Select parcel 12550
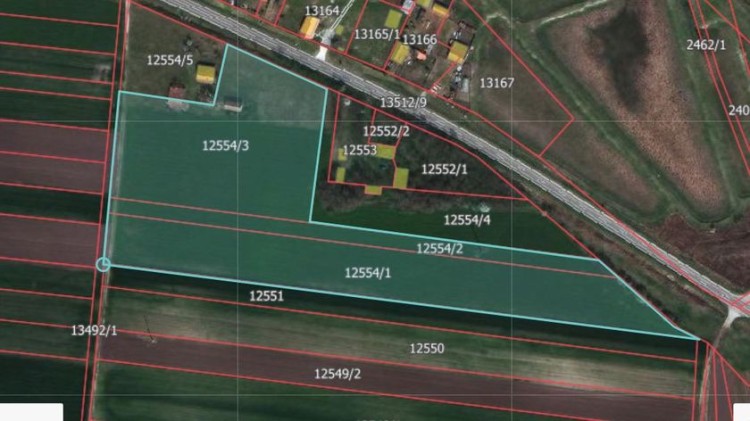The height and width of the screenshot is (421, 750). pos(426,348)
